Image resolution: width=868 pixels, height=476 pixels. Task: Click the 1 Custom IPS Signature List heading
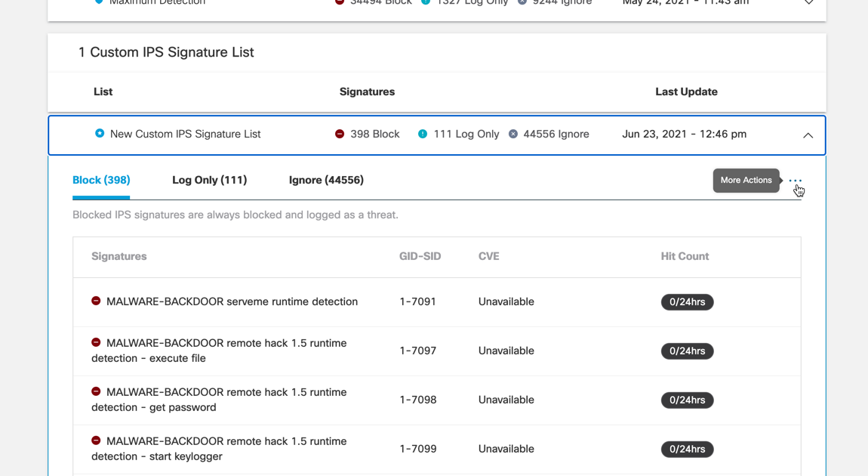[166, 52]
